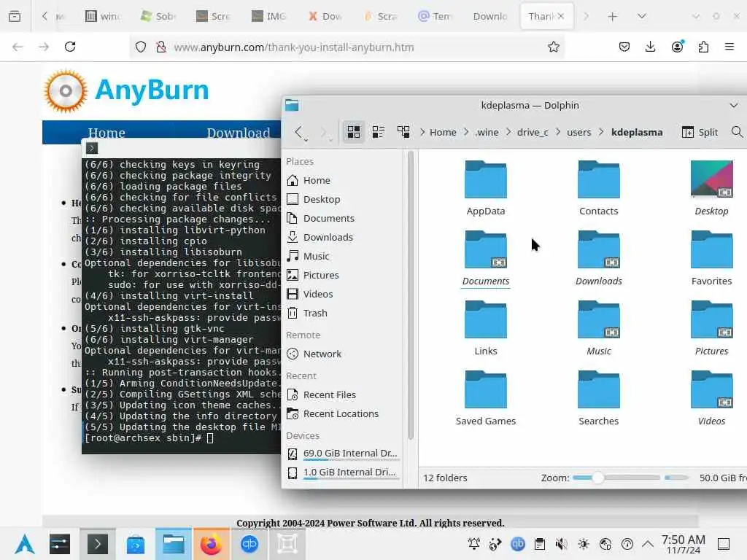
Task: Click the Split view button in Dolphin
Action: pos(700,132)
